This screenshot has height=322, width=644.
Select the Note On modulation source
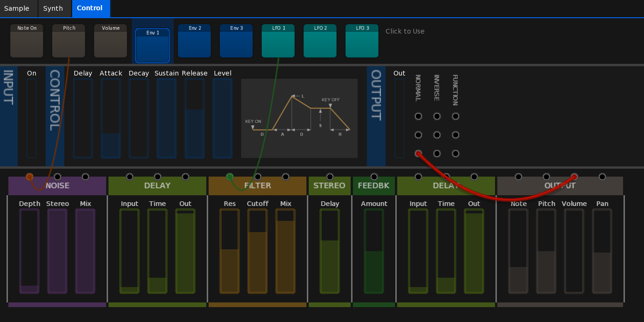point(27,41)
